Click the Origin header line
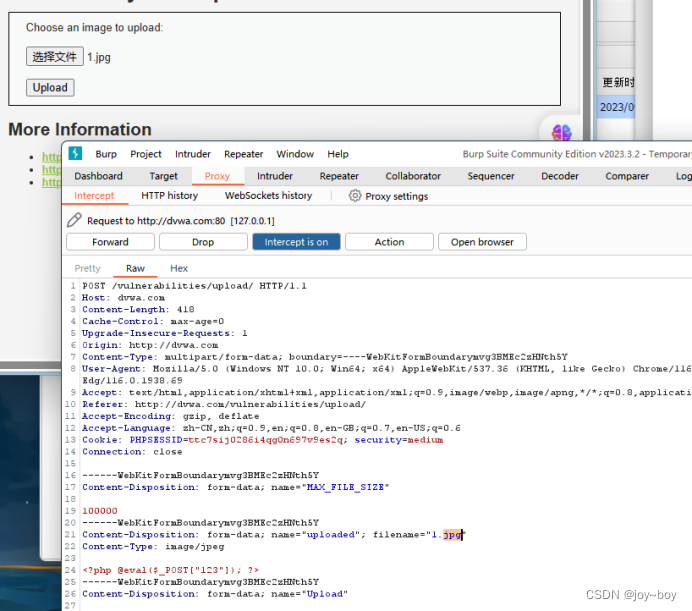This screenshot has height=611, width=692. [150, 345]
